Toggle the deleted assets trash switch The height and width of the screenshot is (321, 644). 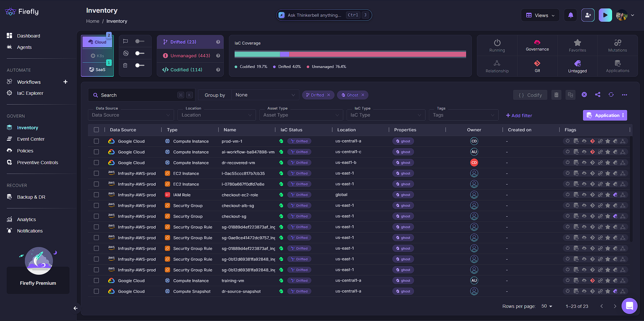(140, 65)
